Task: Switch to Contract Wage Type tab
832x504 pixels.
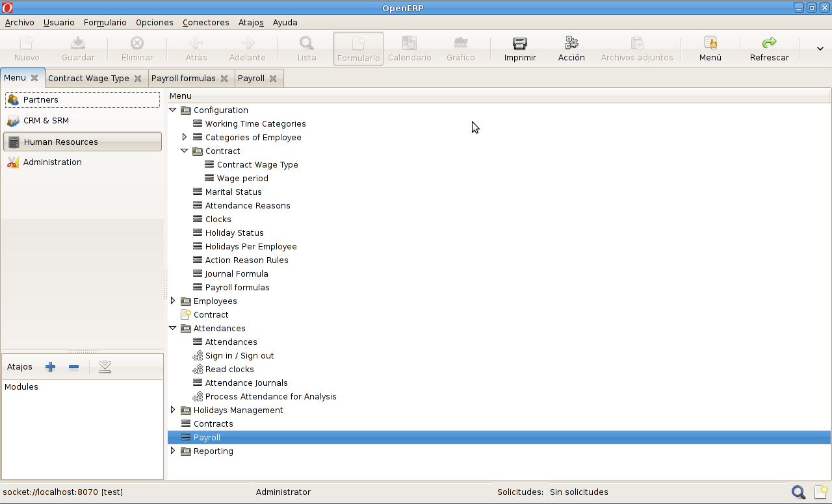Action: (x=88, y=79)
